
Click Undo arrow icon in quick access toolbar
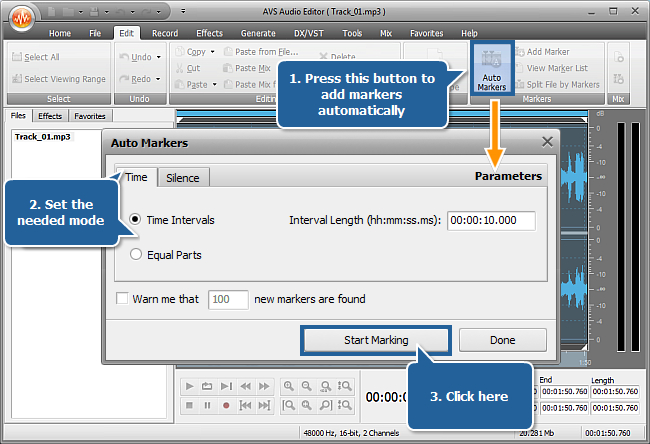tap(120, 12)
